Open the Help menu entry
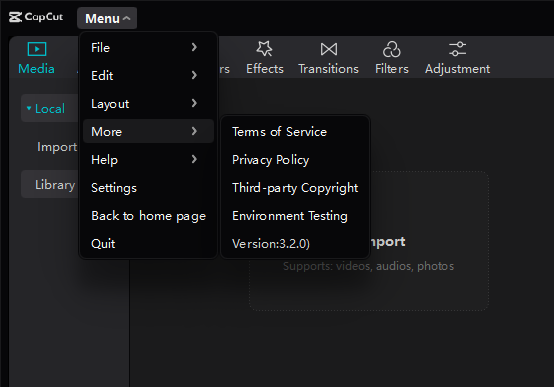Image resolution: width=554 pixels, height=387 pixels. tap(148, 159)
